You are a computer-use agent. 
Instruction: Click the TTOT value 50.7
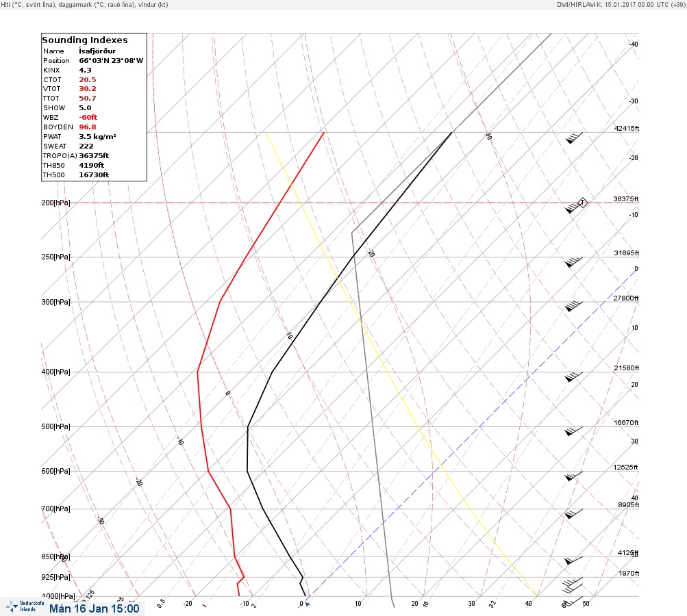pyautogui.click(x=87, y=99)
